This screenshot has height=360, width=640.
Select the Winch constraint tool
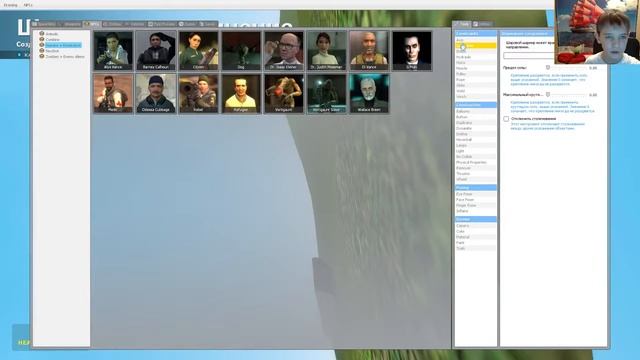(476, 97)
